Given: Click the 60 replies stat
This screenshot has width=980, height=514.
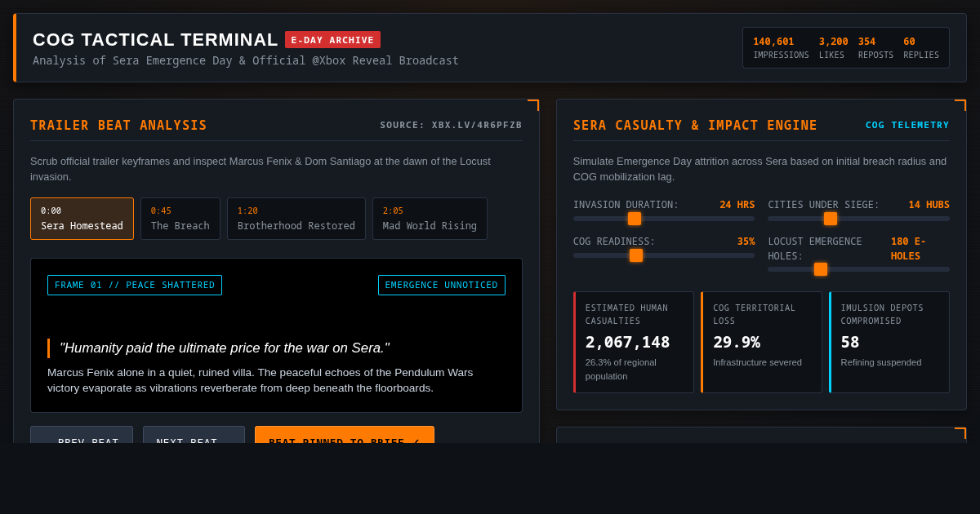Looking at the screenshot, I should pyautogui.click(x=921, y=47).
